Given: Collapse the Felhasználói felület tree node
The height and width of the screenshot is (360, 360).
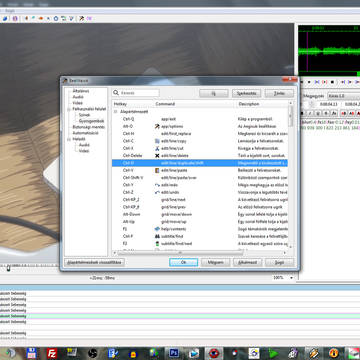Looking at the screenshot, I should pos(69,109).
